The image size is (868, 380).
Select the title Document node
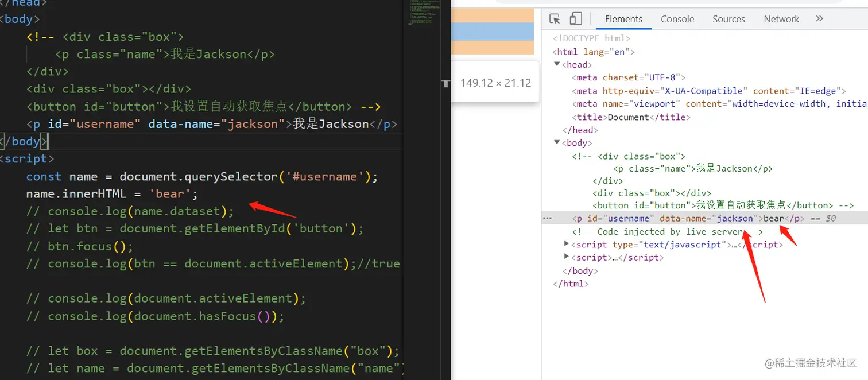(631, 117)
